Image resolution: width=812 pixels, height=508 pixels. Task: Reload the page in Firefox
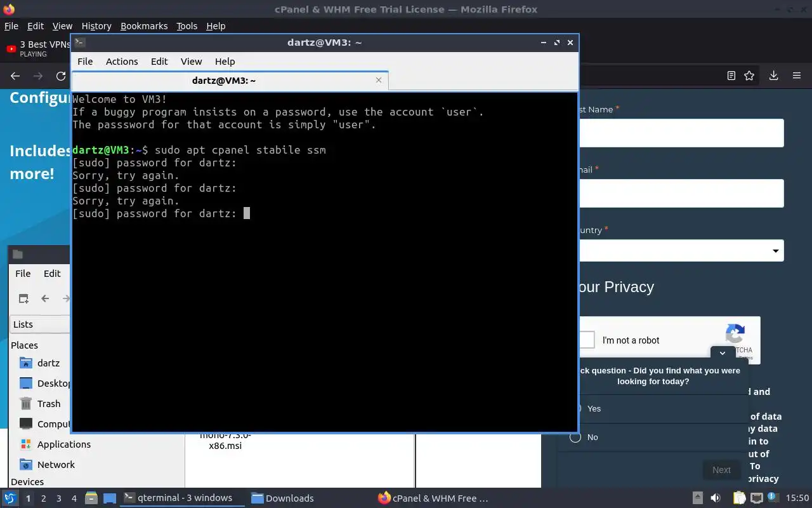pos(61,76)
